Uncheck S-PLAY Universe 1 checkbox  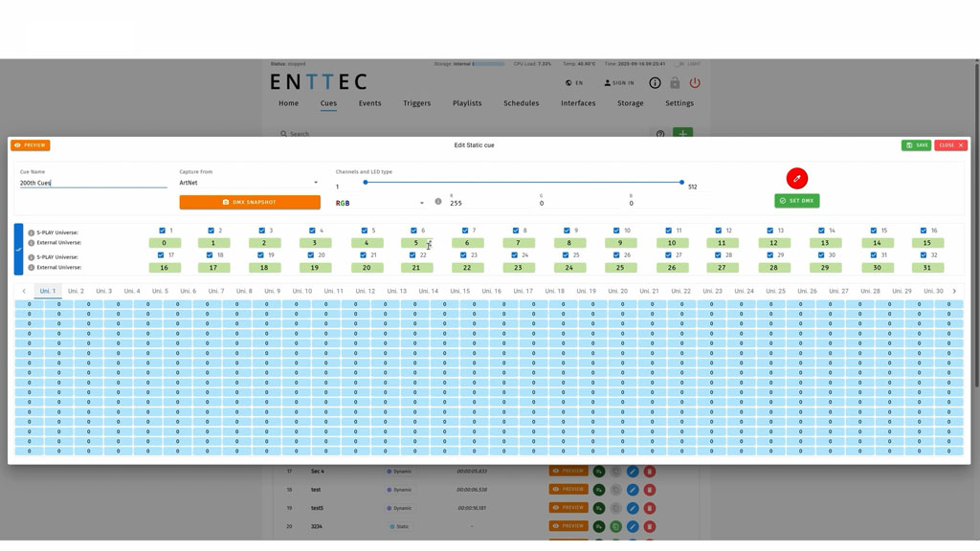162,231
